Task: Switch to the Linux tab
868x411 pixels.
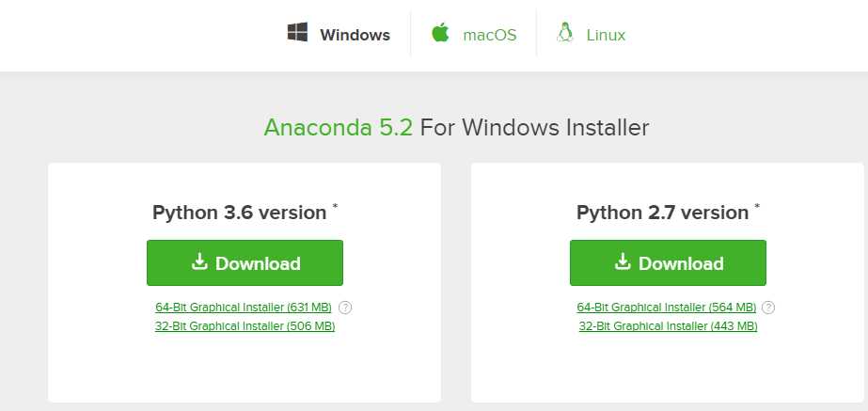Action: coord(606,35)
